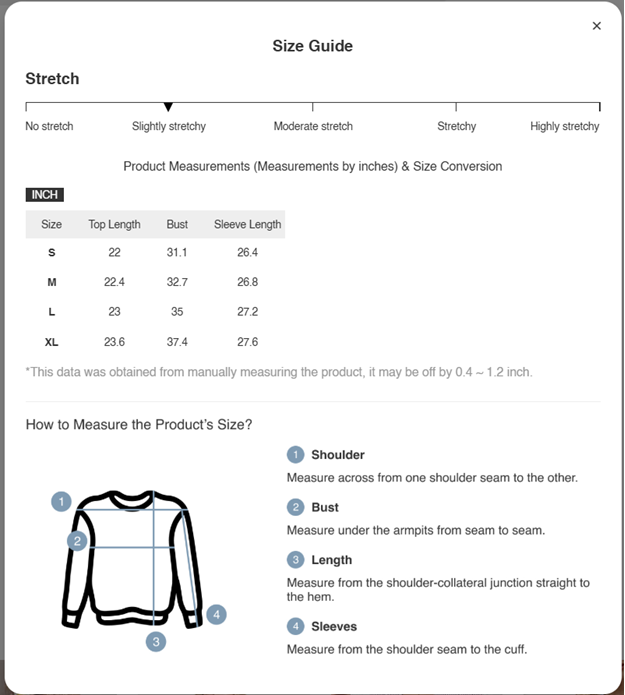Click the numbered 2 icon beside Bust heading
The height and width of the screenshot is (695, 625).
[x=295, y=507]
